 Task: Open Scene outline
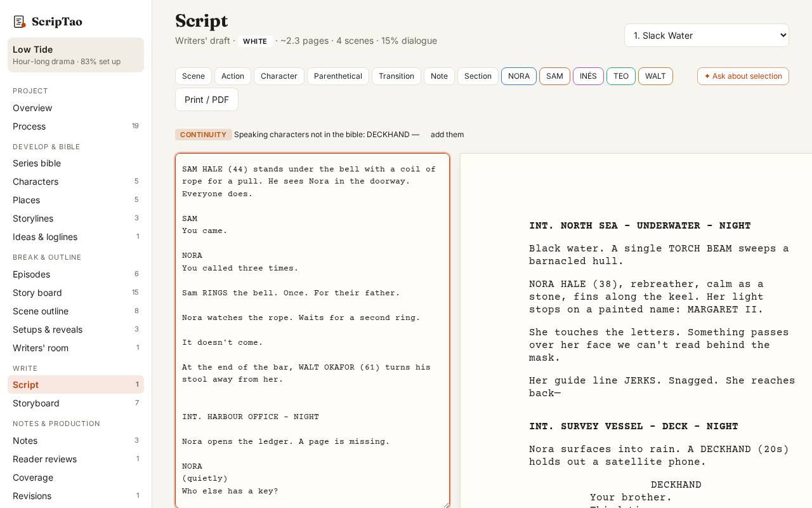tap(75, 311)
